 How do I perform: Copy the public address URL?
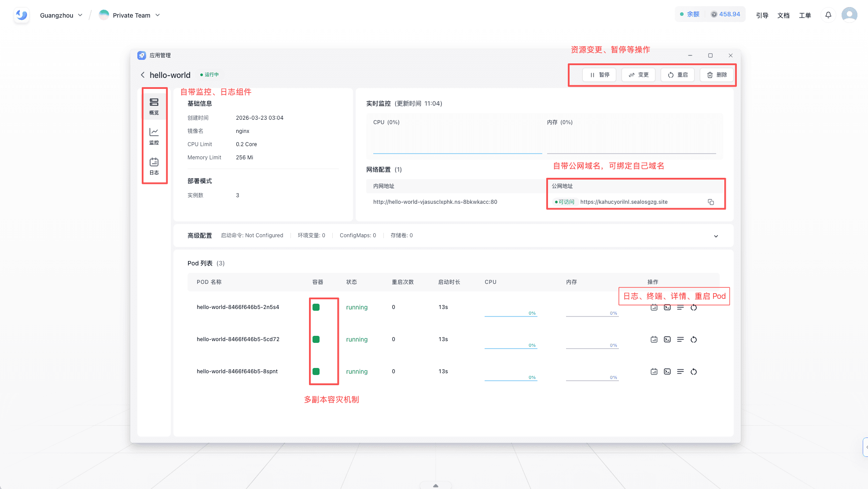[710, 202]
